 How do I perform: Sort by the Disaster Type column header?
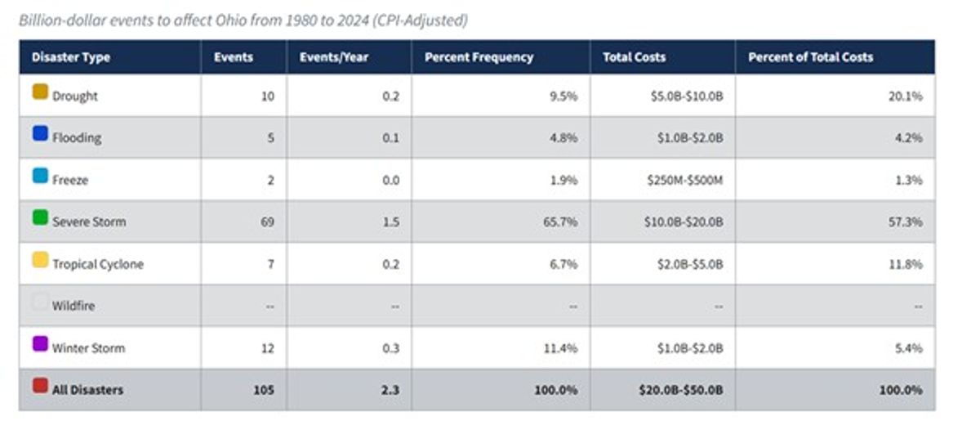coord(71,57)
